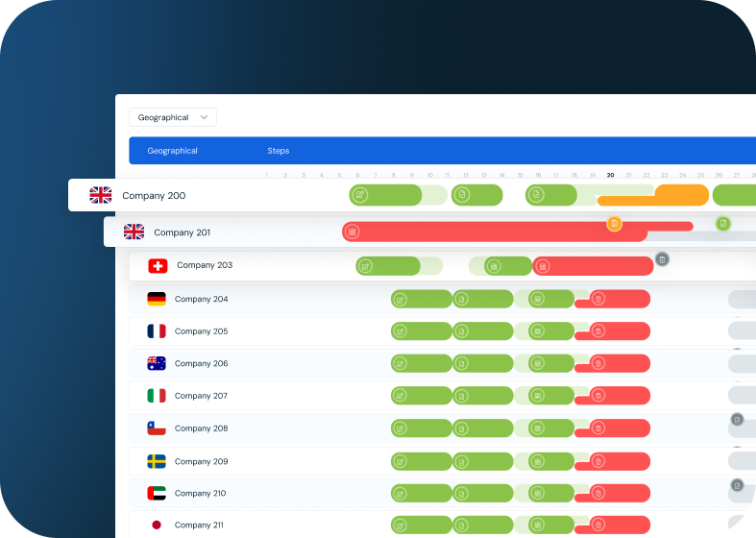Select the Company 200 row label
This screenshot has height=538, width=756.
point(154,195)
